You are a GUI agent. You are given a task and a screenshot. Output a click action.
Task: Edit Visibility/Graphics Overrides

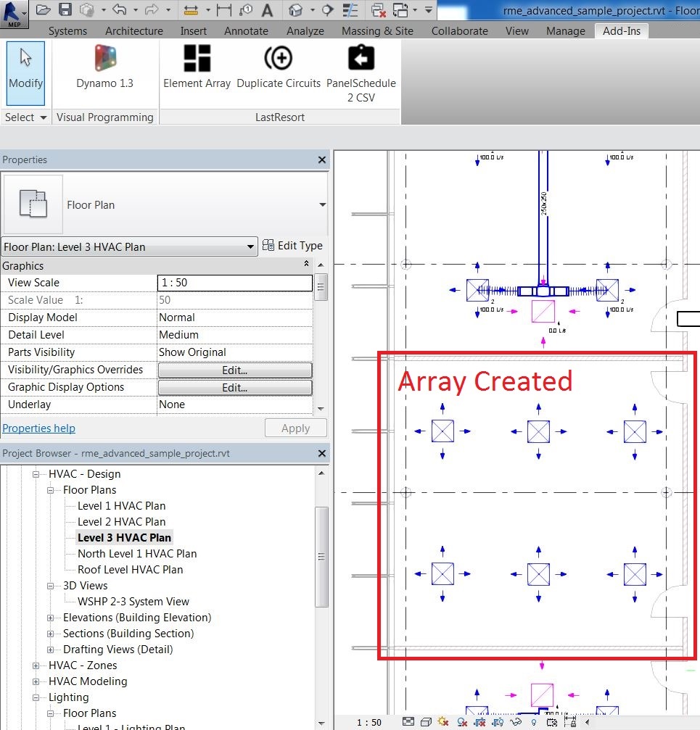click(x=234, y=370)
